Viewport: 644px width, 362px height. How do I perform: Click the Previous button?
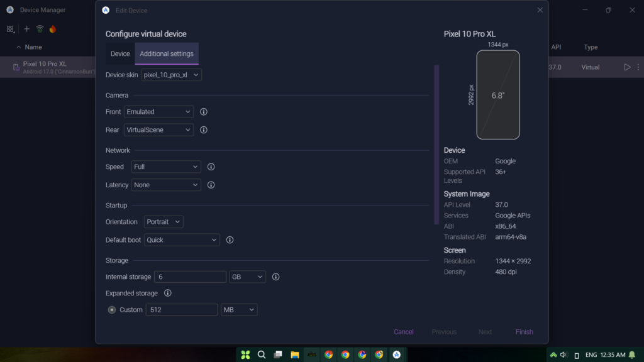click(444, 332)
